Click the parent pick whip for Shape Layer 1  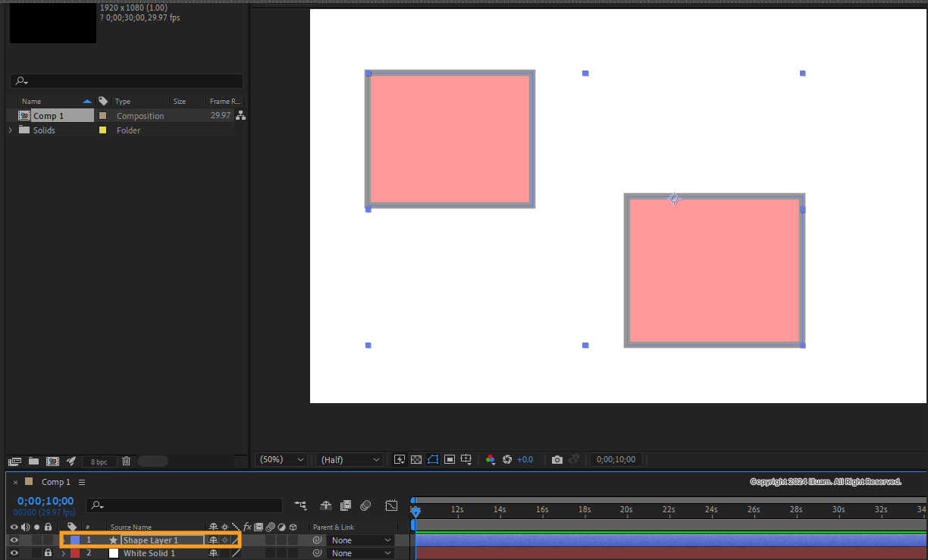(x=318, y=540)
